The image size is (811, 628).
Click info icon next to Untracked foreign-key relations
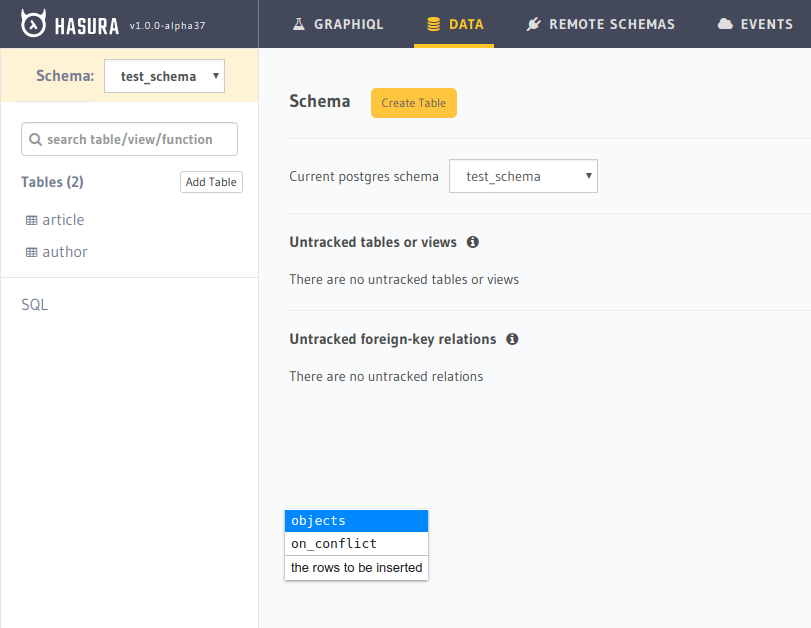(512, 339)
